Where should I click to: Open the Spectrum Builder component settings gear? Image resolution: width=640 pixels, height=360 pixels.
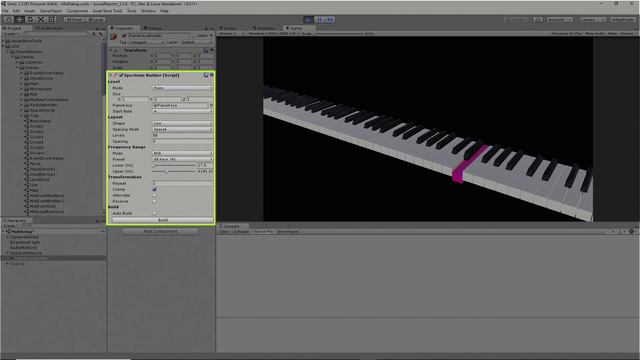tap(211, 75)
